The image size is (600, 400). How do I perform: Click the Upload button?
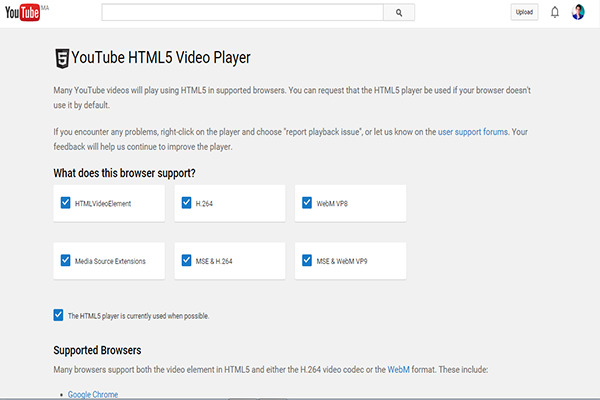[x=524, y=12]
